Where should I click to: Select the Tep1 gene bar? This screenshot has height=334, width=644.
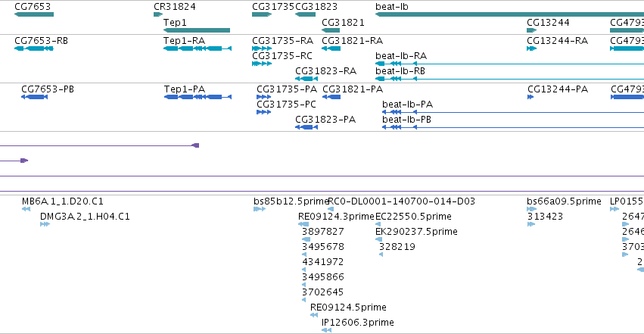pos(197,30)
